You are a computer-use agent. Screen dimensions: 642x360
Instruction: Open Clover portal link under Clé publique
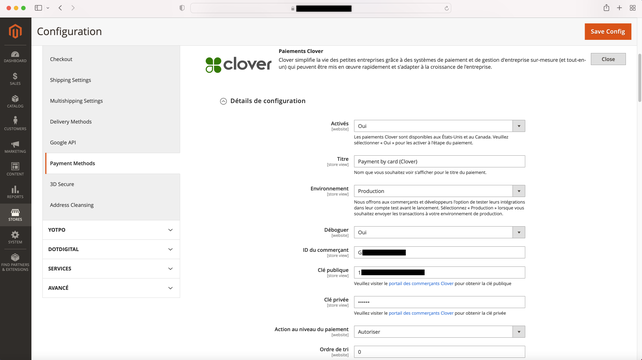click(421, 283)
